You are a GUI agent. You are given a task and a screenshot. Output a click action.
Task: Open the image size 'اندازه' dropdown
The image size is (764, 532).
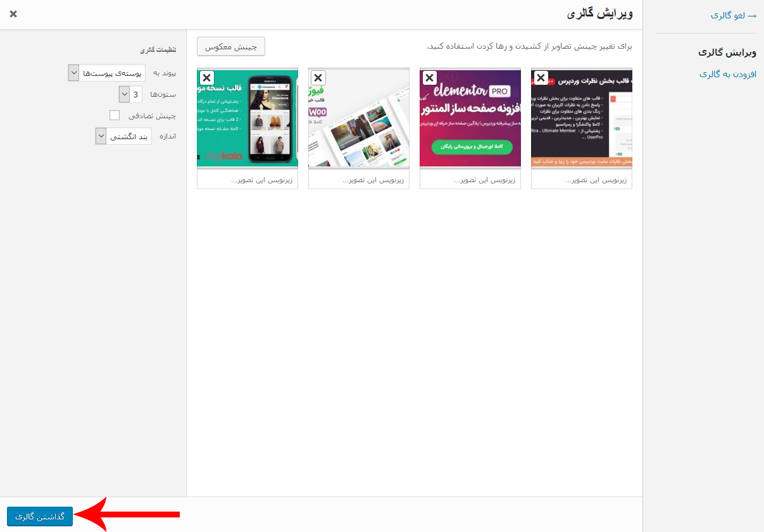(x=123, y=136)
